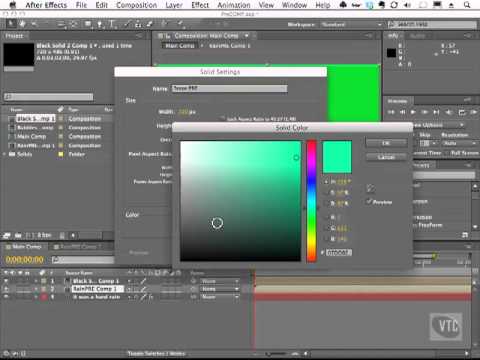Image resolution: width=480 pixels, height=360 pixels.
Task: Click trash icon in Project panel
Action: click(x=62, y=236)
